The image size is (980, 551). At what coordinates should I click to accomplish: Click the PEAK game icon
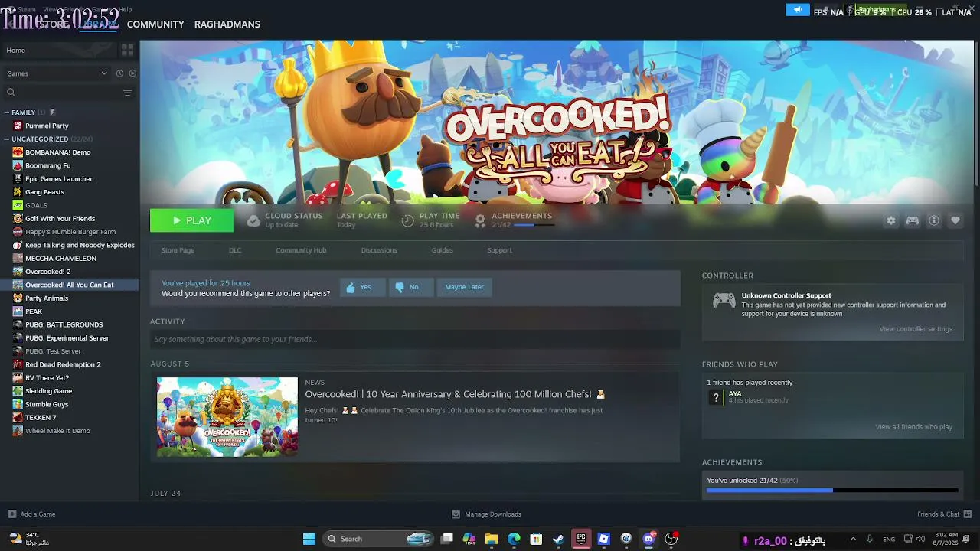pyautogui.click(x=18, y=311)
